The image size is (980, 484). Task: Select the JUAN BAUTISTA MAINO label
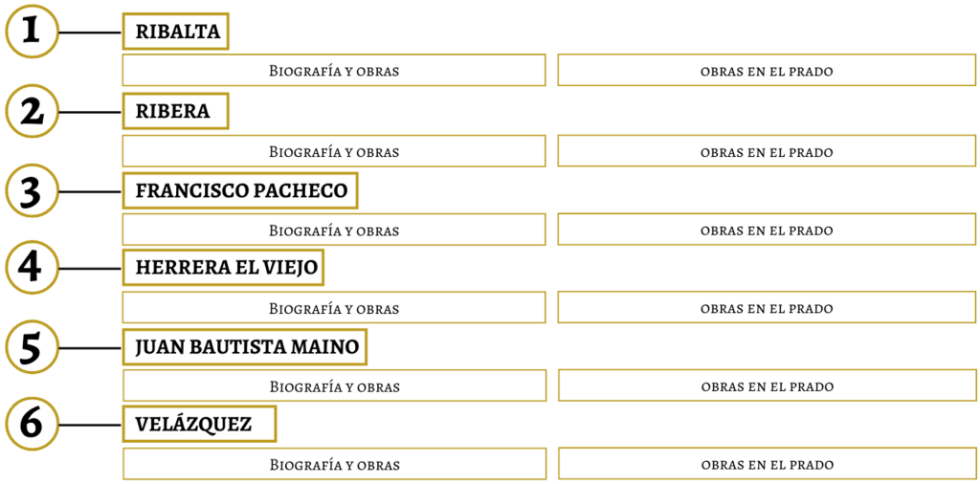click(x=245, y=347)
